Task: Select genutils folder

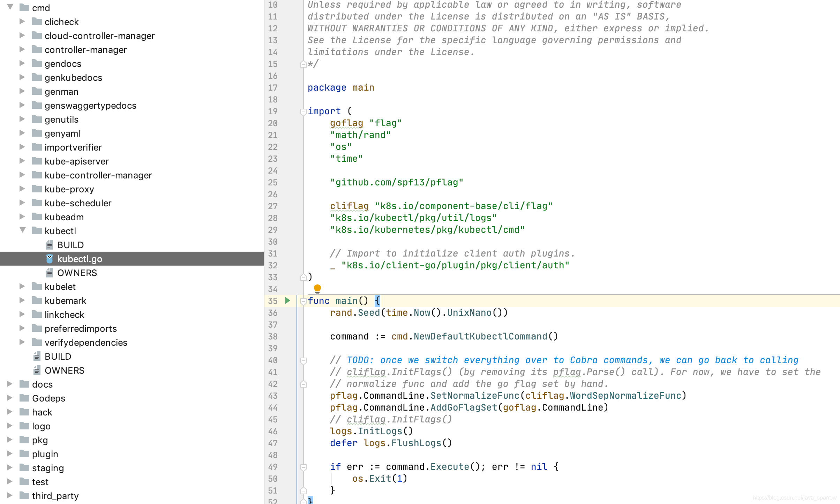Action: [x=61, y=120]
